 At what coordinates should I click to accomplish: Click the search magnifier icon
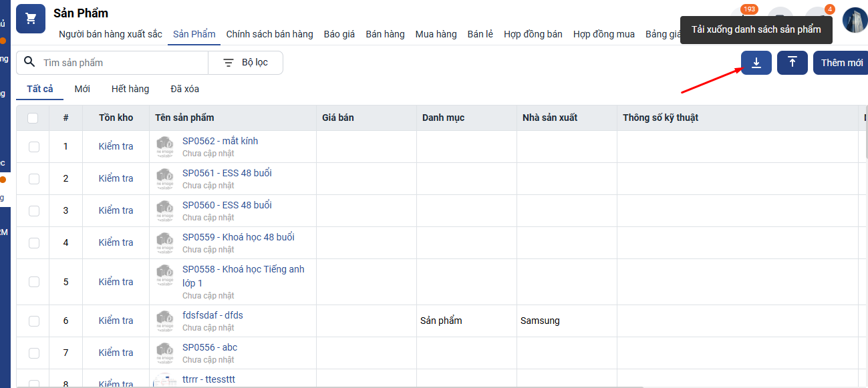[29, 62]
